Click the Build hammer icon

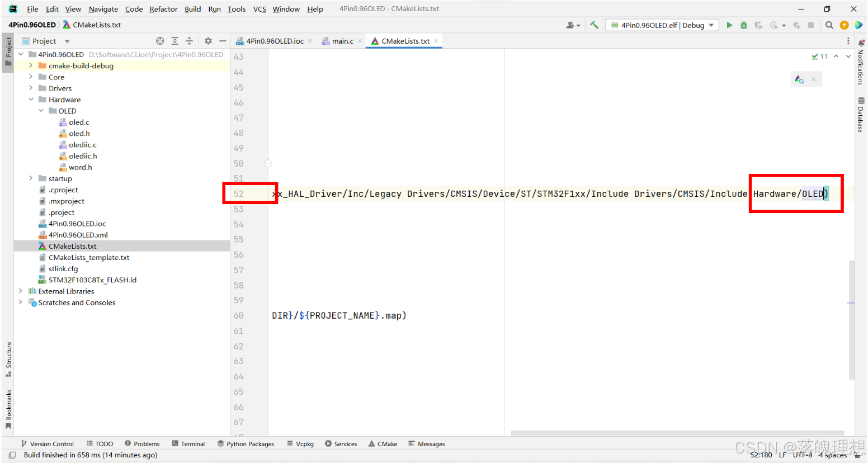[594, 25]
